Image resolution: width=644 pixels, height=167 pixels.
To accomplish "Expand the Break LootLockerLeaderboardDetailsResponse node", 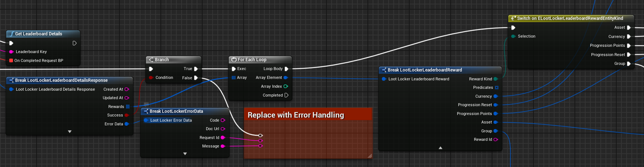I will pyautogui.click(x=70, y=132).
